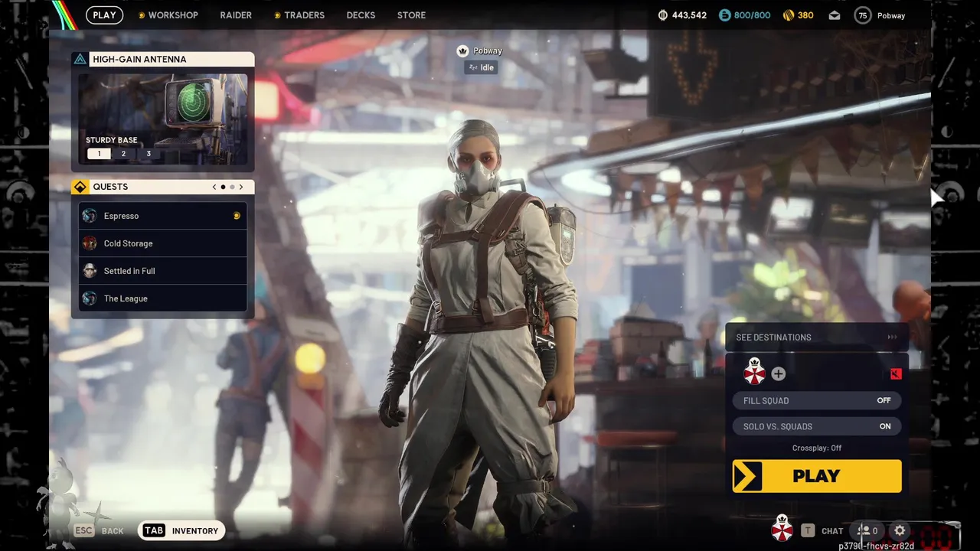The height and width of the screenshot is (551, 980).
Task: Open the Espresso quest
Action: [163, 216]
